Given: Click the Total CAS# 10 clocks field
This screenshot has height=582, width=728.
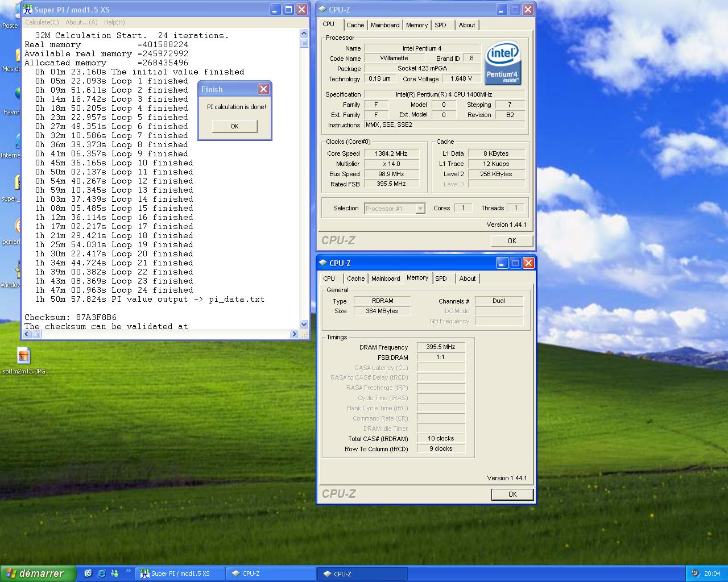Looking at the screenshot, I should coord(441,438).
